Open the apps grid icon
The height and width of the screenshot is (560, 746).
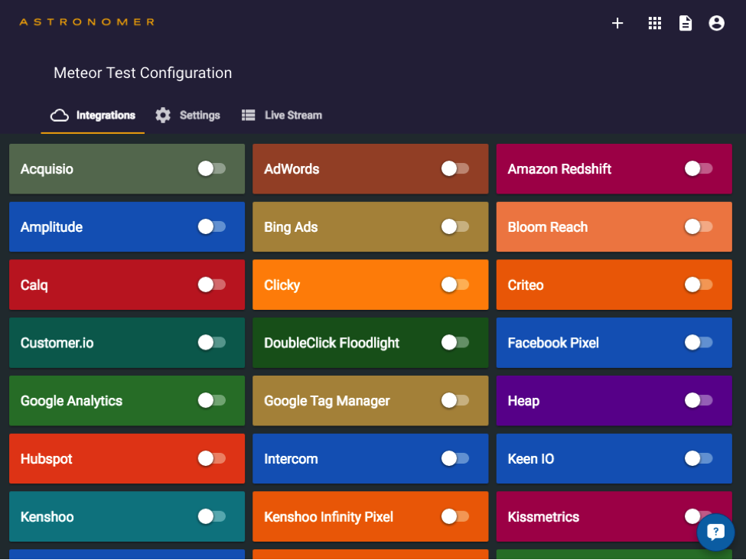click(x=655, y=23)
